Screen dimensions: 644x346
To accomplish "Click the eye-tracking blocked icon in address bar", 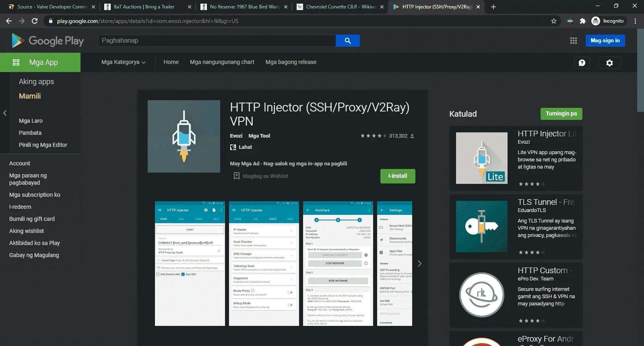I will (x=570, y=21).
